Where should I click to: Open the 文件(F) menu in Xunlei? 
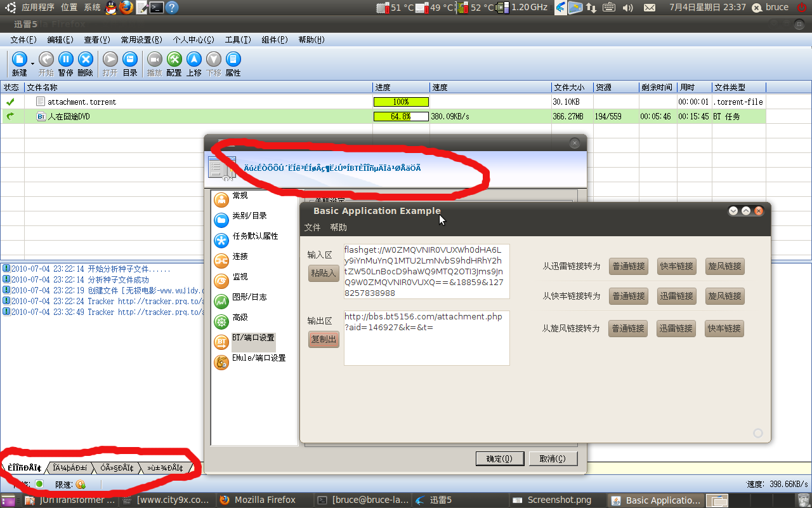tap(23, 39)
